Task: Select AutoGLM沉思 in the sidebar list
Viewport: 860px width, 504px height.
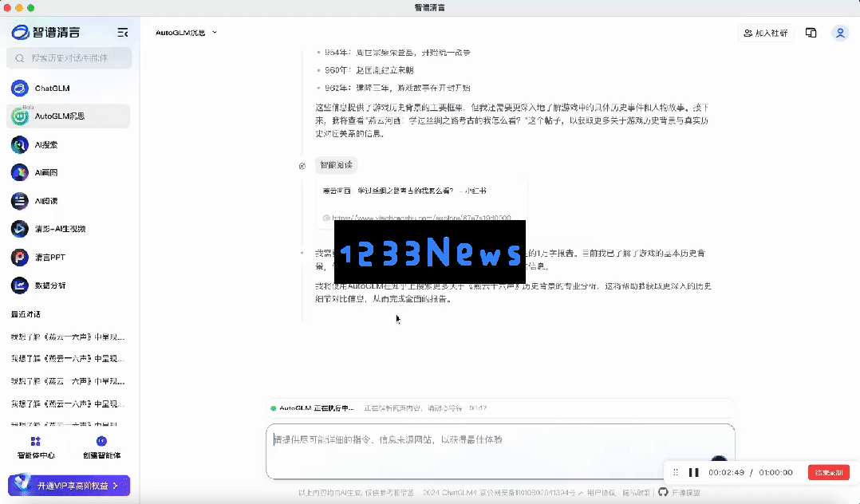Action: click(x=68, y=116)
